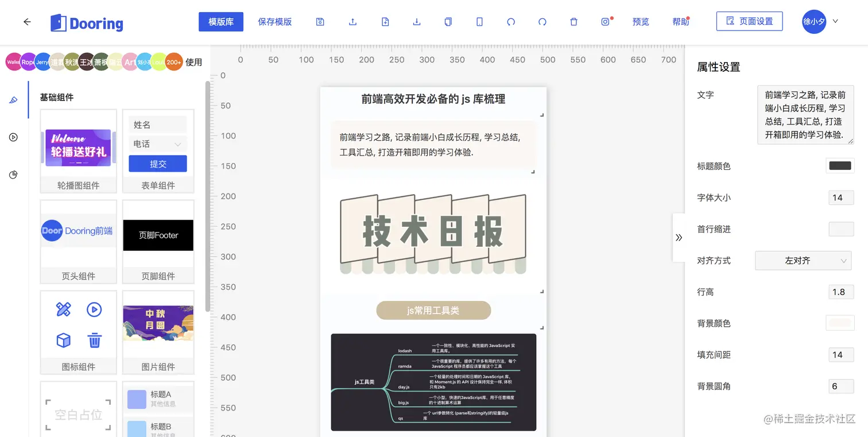This screenshot has width=868, height=437.
Task: Select the 表单组件 form component
Action: coord(158,151)
